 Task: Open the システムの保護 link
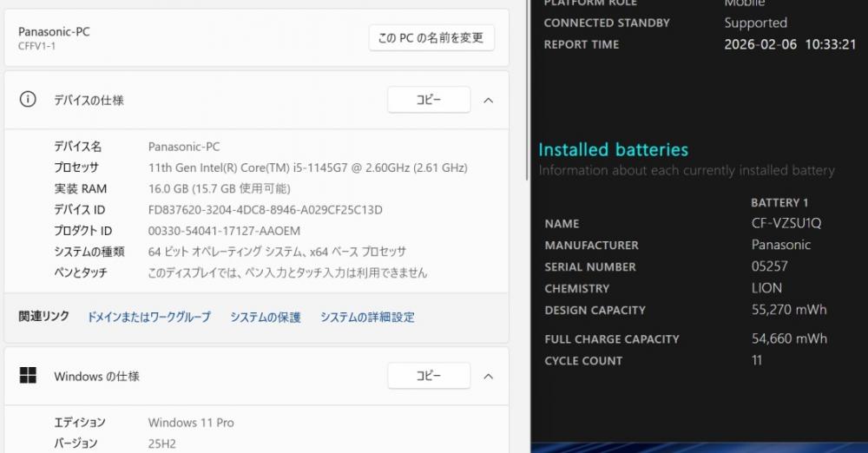point(265,317)
